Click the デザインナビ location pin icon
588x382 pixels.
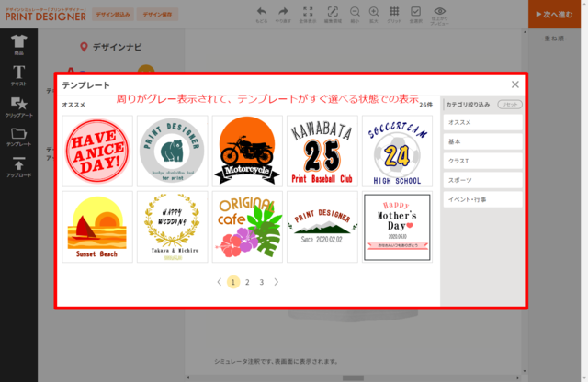click(84, 47)
